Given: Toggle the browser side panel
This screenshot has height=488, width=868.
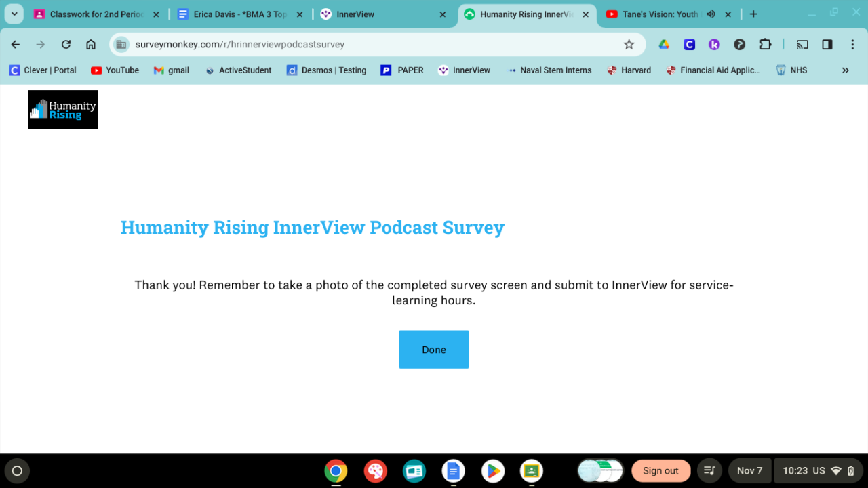Looking at the screenshot, I should pyautogui.click(x=827, y=45).
